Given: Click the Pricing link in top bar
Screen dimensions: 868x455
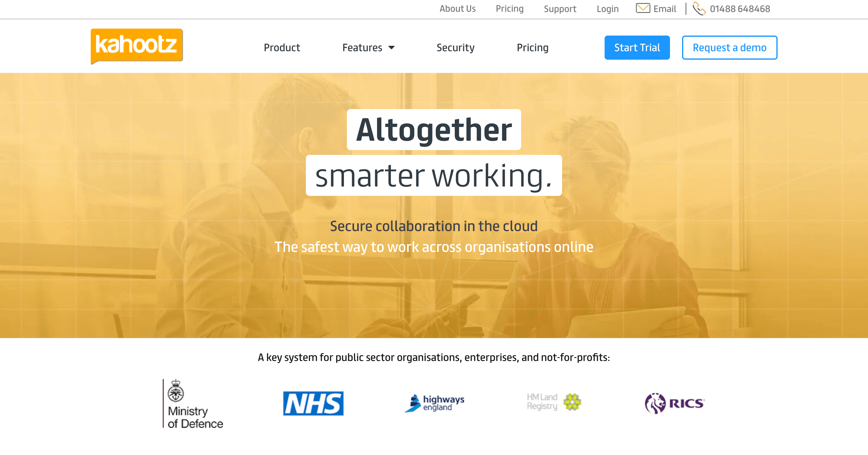Looking at the screenshot, I should coord(509,9).
